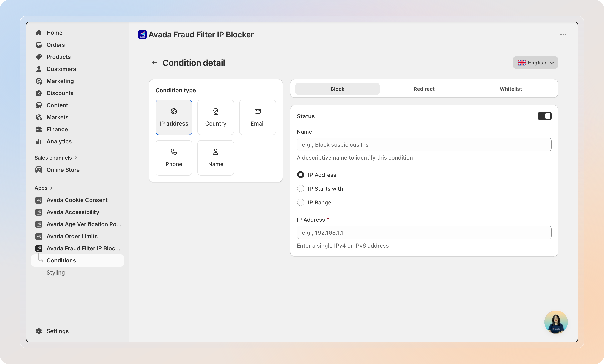Click the Discounts badge icon
This screenshot has width=604, height=364.
[39, 93]
